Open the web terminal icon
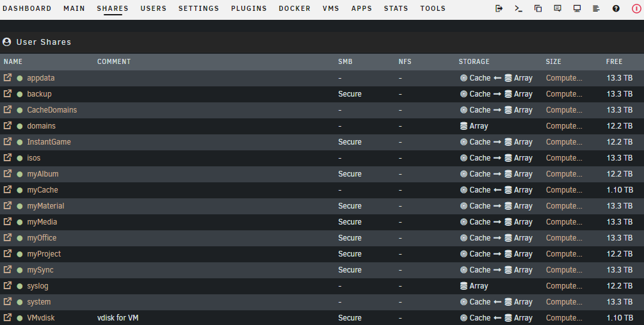The image size is (644, 325). tap(519, 9)
